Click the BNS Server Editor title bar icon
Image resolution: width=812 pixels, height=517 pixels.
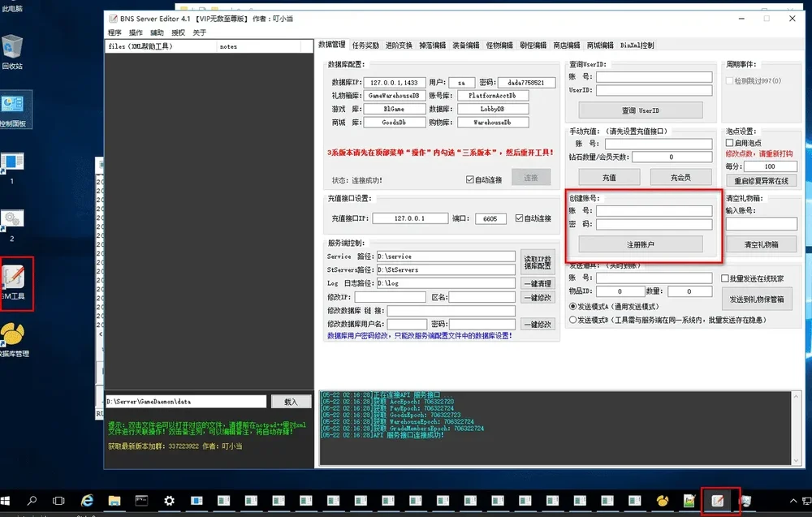pos(113,19)
